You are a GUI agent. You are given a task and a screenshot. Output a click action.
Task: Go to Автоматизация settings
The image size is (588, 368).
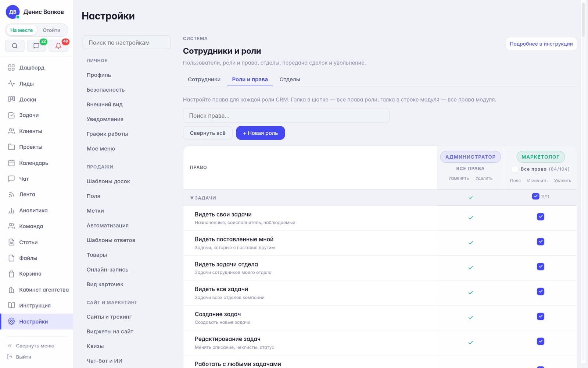(x=107, y=226)
